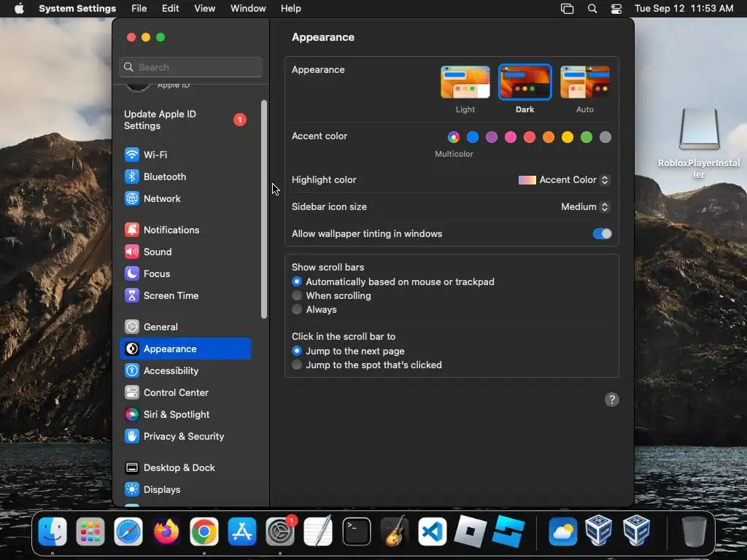747x560 pixels.
Task: Launch Safari from the Dock
Action: 128,532
